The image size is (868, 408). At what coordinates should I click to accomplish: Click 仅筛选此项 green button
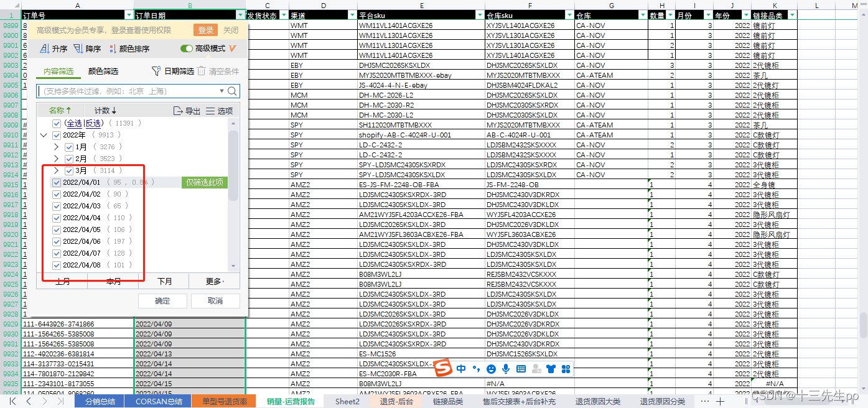(x=205, y=182)
